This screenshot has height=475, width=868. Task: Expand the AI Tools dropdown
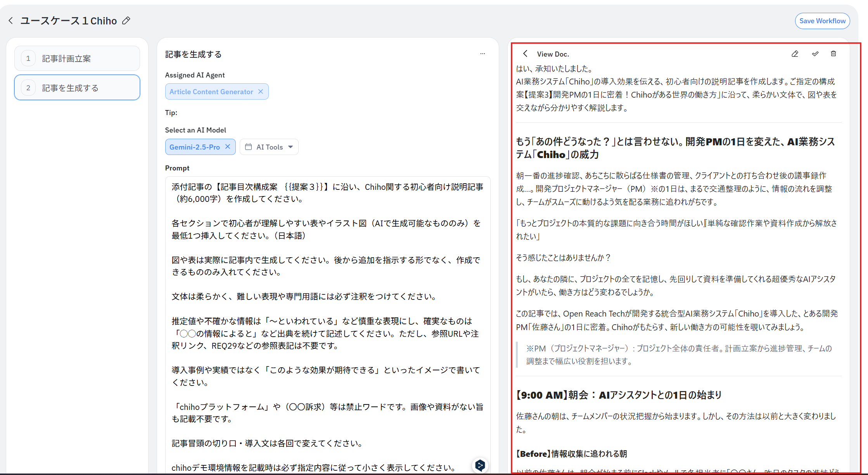[269, 147]
